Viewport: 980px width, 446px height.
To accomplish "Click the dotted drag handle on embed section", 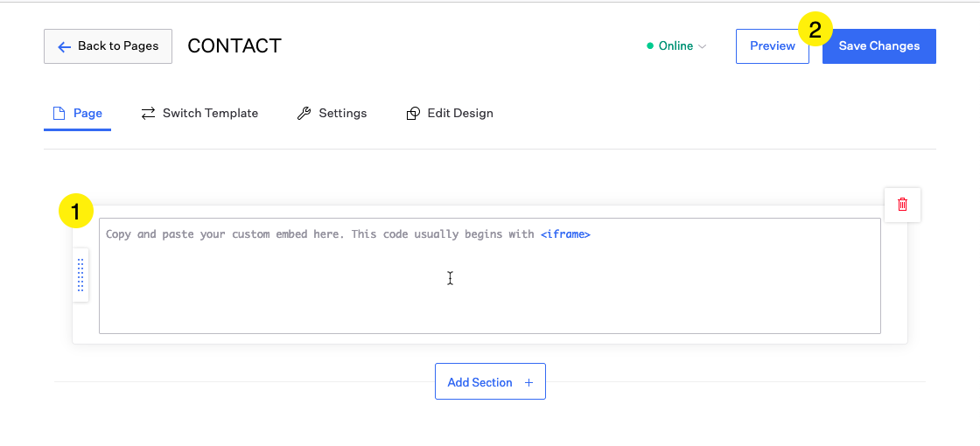I will 80,275.
